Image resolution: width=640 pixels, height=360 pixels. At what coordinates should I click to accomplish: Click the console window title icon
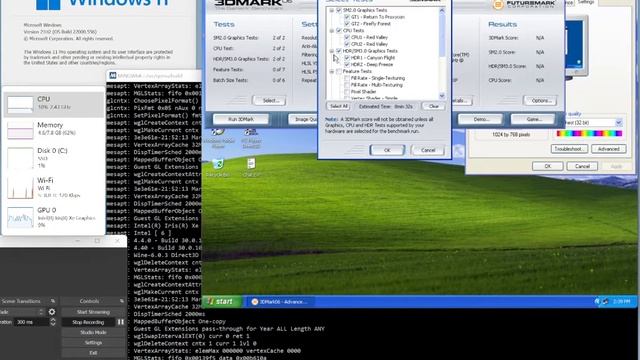pos(113,76)
